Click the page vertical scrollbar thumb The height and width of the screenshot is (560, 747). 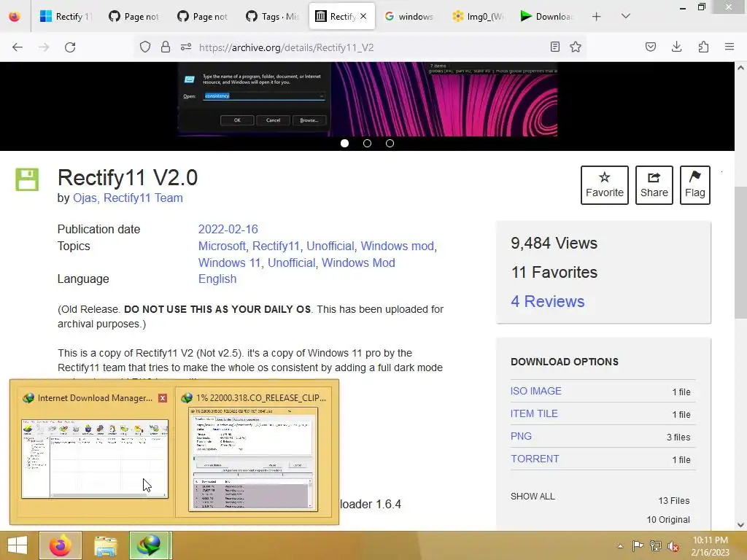[740, 252]
